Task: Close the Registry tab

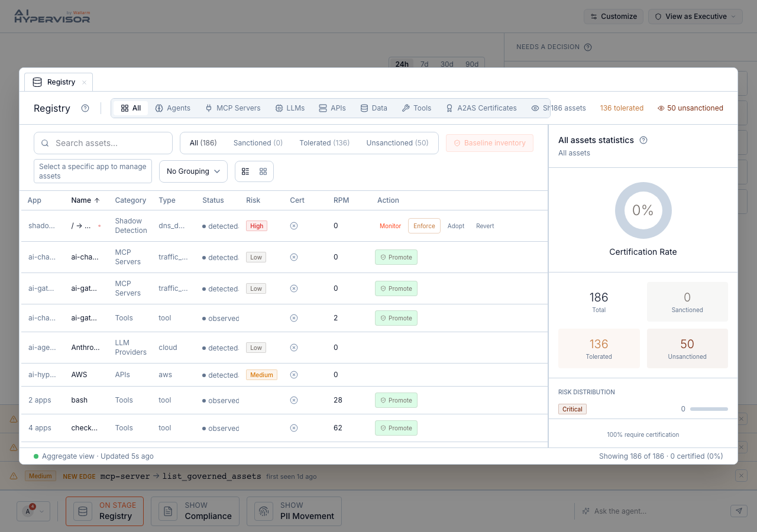Action: [x=84, y=82]
